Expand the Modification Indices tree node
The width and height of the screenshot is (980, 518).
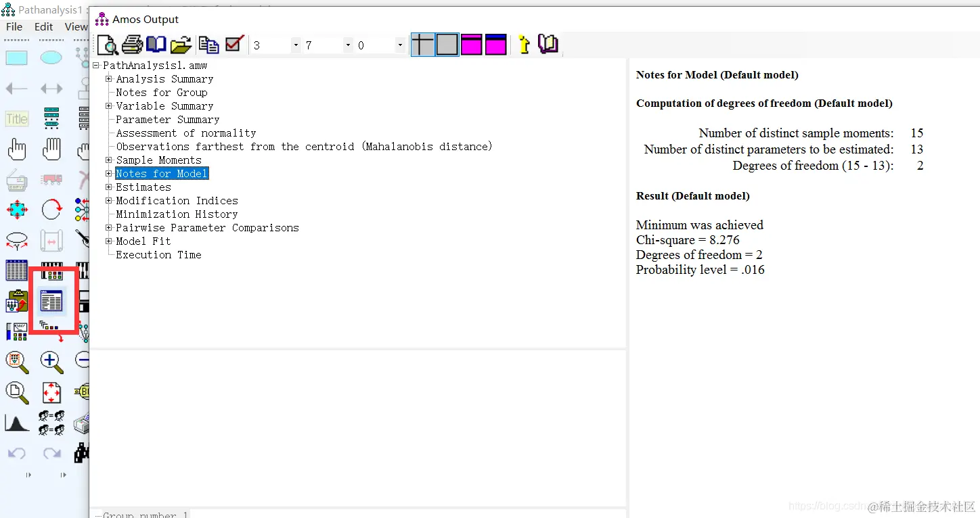(109, 201)
